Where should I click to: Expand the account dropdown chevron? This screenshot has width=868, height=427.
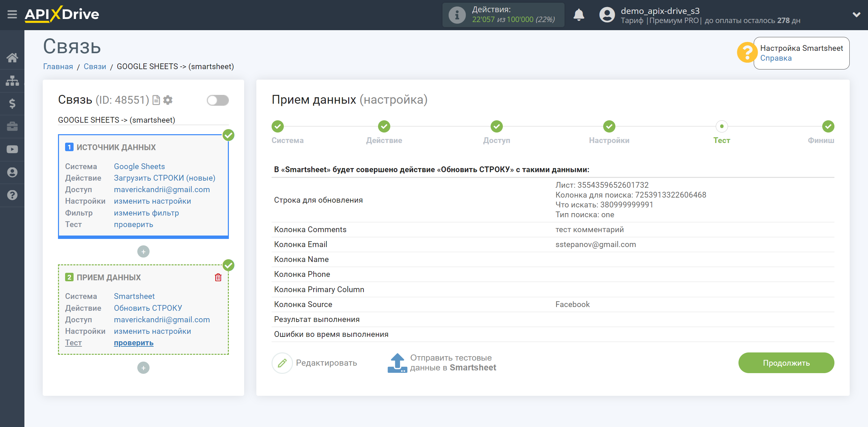tap(856, 15)
